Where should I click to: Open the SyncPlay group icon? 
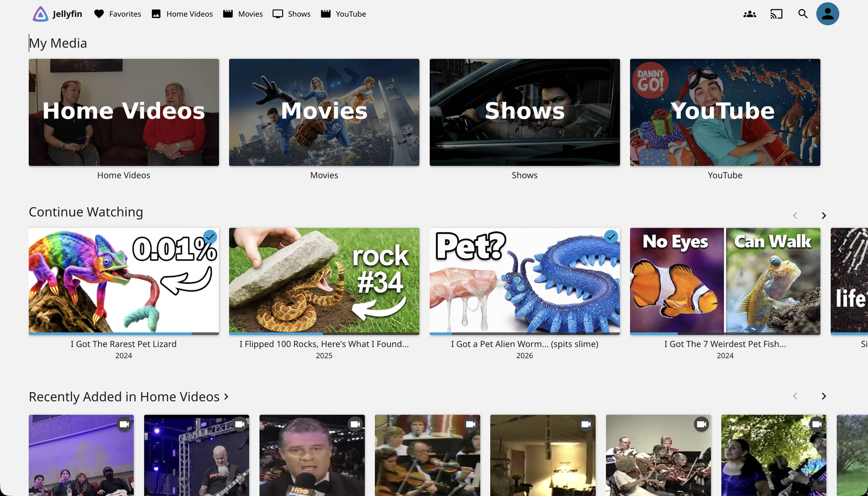point(750,14)
